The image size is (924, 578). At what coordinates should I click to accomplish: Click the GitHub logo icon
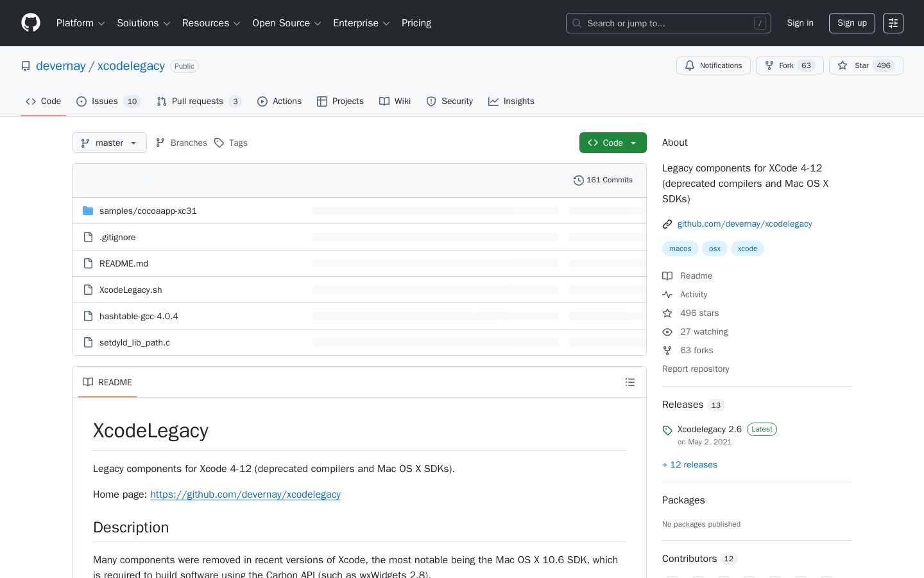click(31, 23)
